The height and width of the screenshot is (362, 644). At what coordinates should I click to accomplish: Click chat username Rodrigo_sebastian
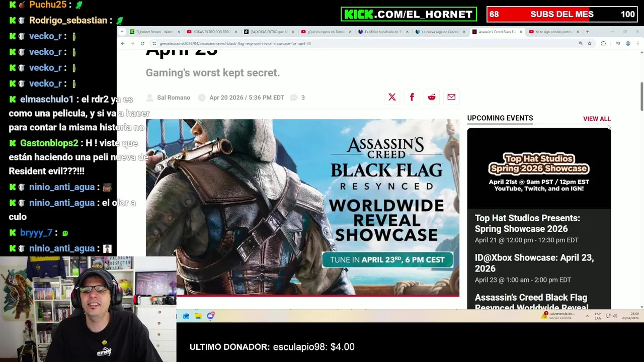pos(68,20)
